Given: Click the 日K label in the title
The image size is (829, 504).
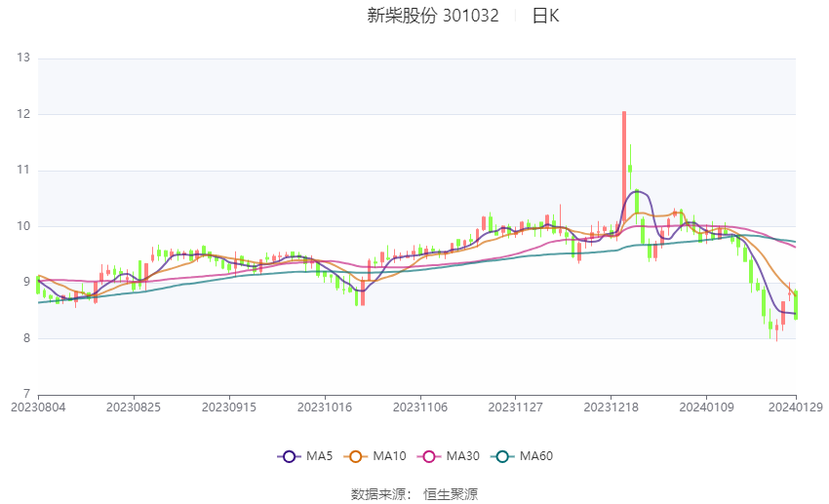Looking at the screenshot, I should 545,16.
